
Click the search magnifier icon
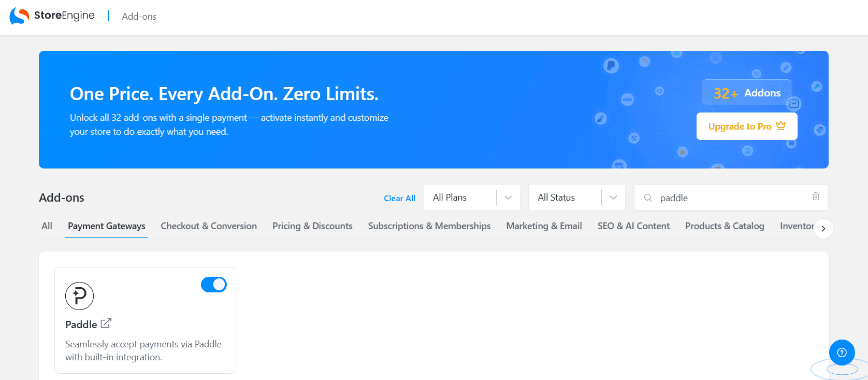coord(648,198)
